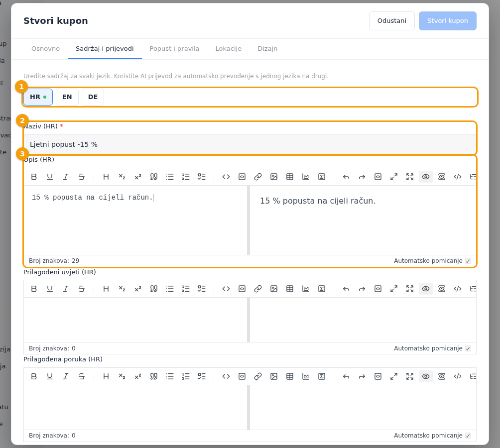The width and height of the screenshot is (500, 448).
Task: Toggle bold in the Opis (HR) editor
Action: tap(34, 177)
